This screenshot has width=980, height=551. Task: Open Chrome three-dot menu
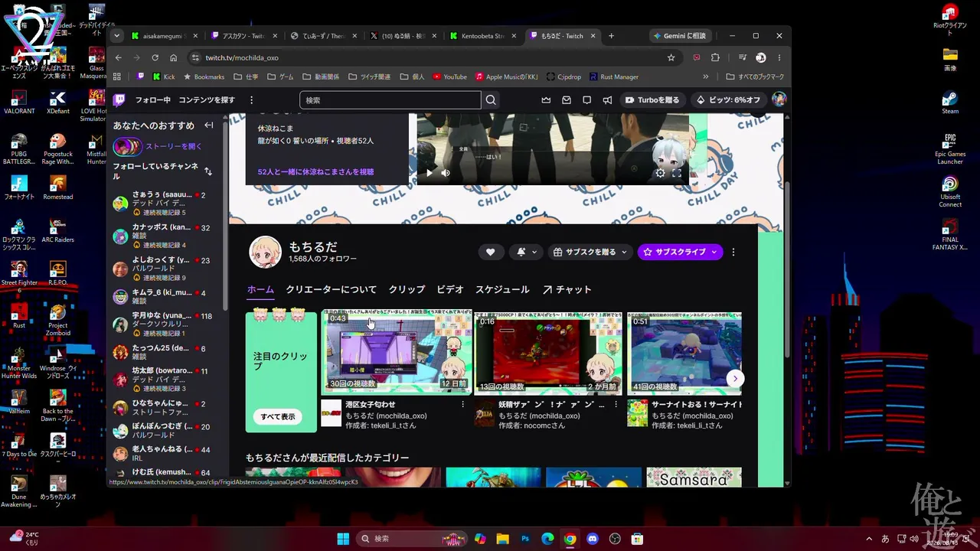[x=779, y=57]
